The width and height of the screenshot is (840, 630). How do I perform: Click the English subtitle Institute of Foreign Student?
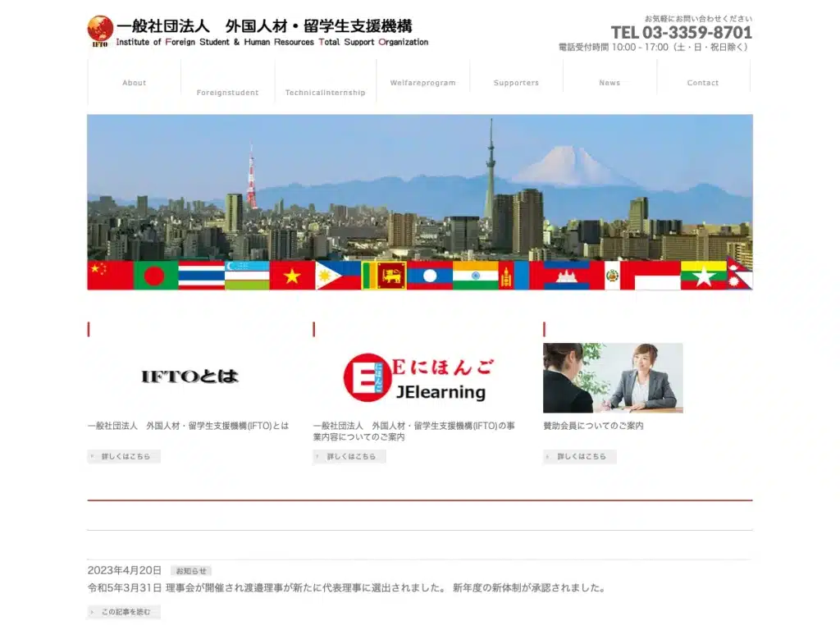(x=272, y=42)
